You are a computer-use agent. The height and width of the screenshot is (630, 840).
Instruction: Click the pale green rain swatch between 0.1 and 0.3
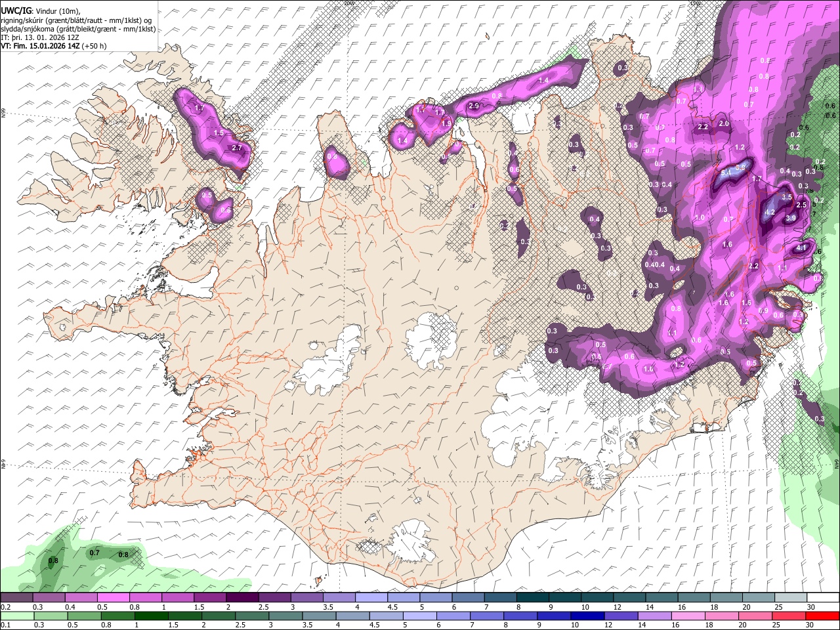(x=16, y=616)
